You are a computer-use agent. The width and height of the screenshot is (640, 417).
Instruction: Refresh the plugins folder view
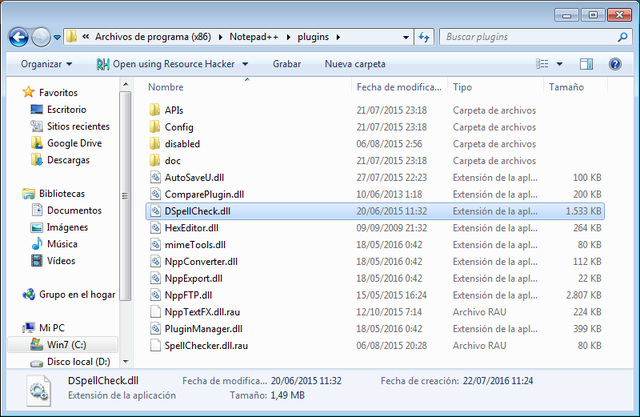[x=424, y=38]
